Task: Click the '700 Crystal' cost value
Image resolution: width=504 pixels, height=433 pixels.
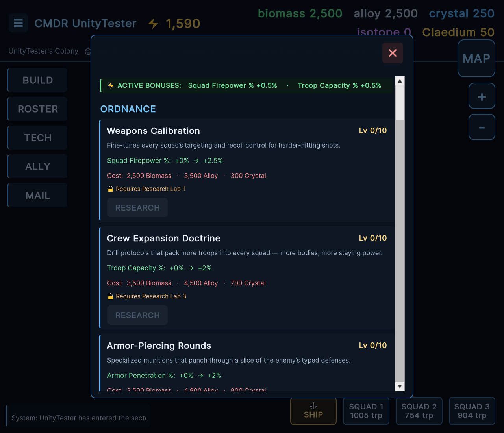Action: pos(248,283)
